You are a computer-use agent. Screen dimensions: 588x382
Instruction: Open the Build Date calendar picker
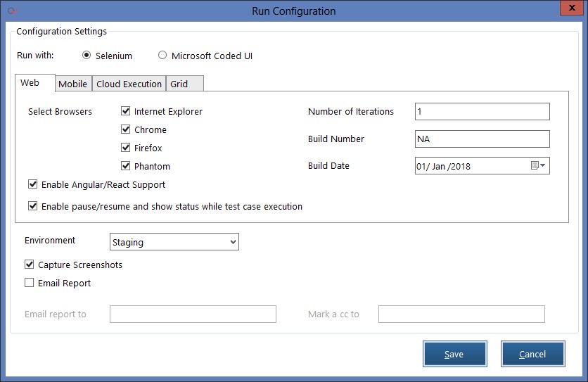tap(538, 166)
